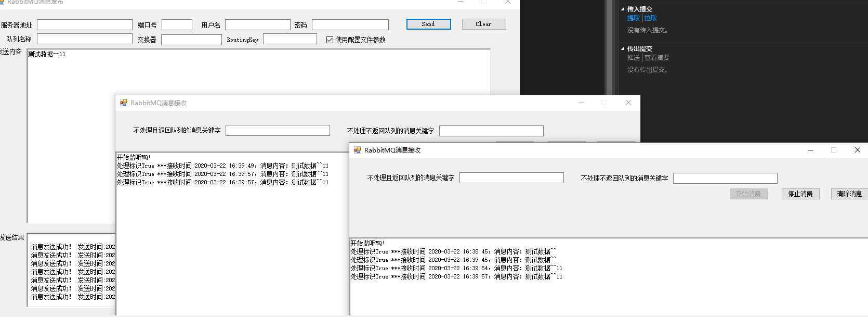Focus the 端口号 input field
This screenshot has width=868, height=317.
click(177, 24)
